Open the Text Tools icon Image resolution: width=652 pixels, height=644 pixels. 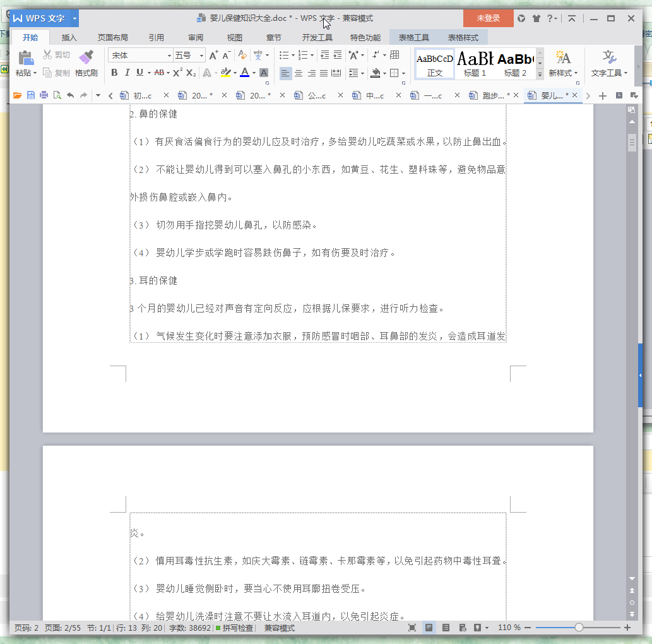pyautogui.click(x=609, y=57)
